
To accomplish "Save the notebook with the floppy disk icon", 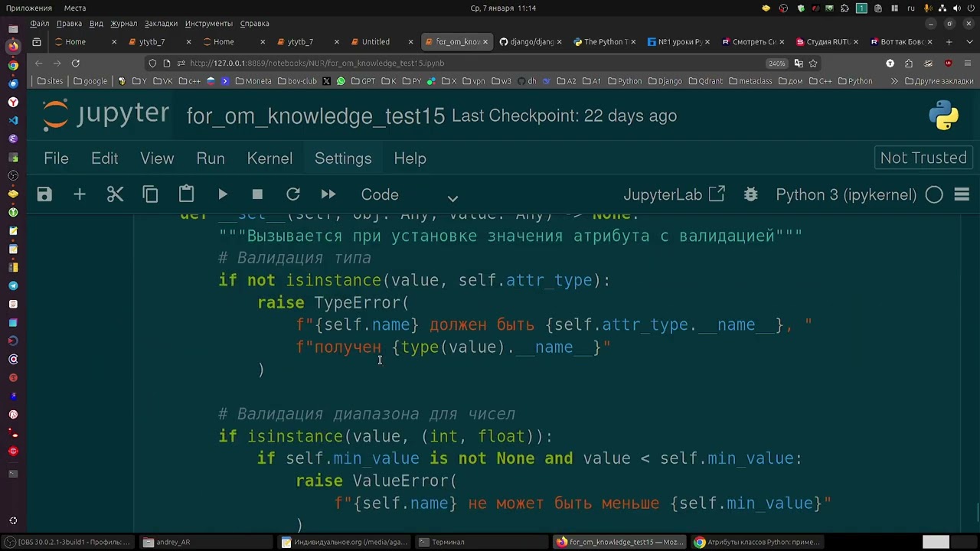I will [x=44, y=194].
